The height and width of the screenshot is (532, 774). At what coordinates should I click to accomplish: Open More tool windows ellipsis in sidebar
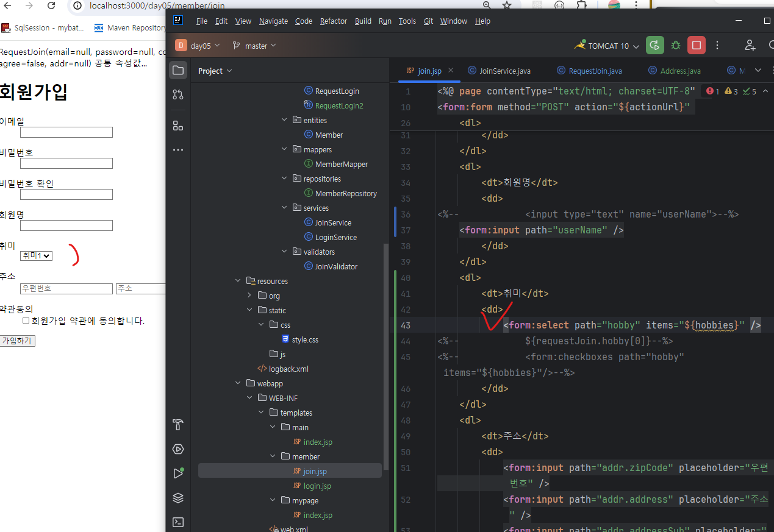click(177, 149)
